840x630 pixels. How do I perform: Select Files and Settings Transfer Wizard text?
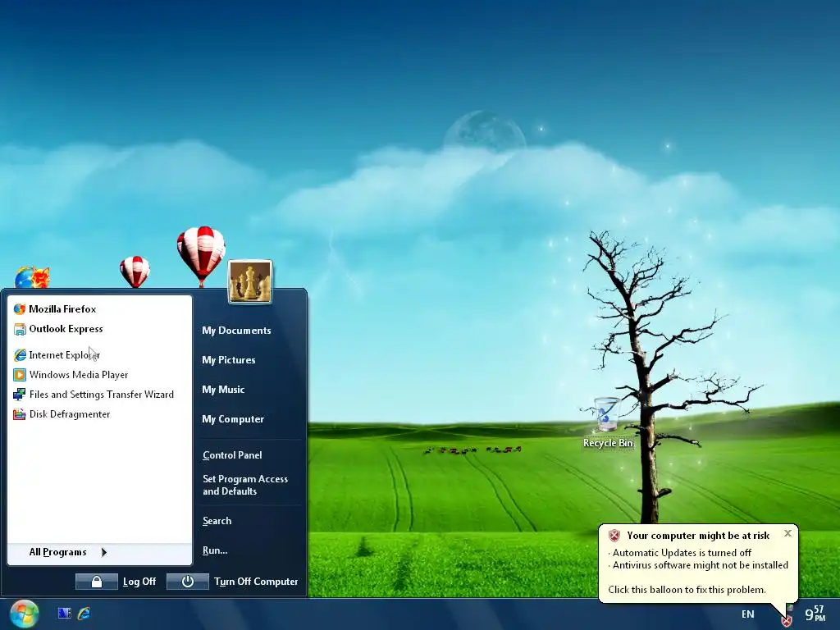[101, 395]
